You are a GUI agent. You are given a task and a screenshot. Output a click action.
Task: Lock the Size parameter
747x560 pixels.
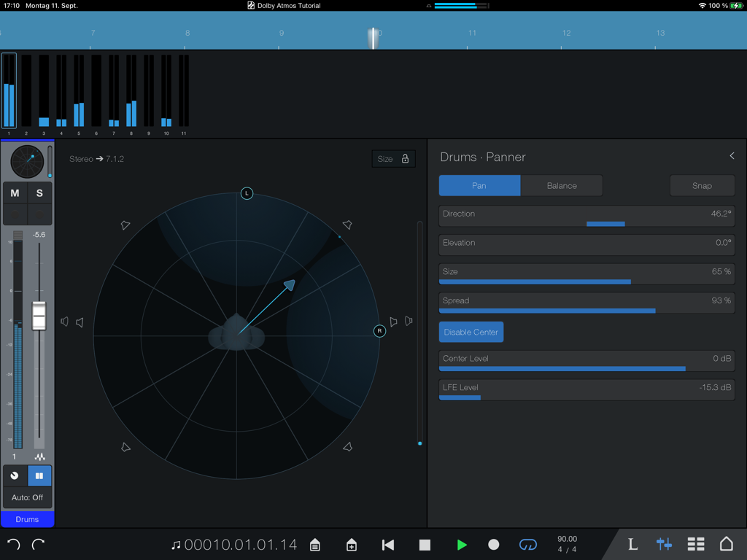[406, 158]
